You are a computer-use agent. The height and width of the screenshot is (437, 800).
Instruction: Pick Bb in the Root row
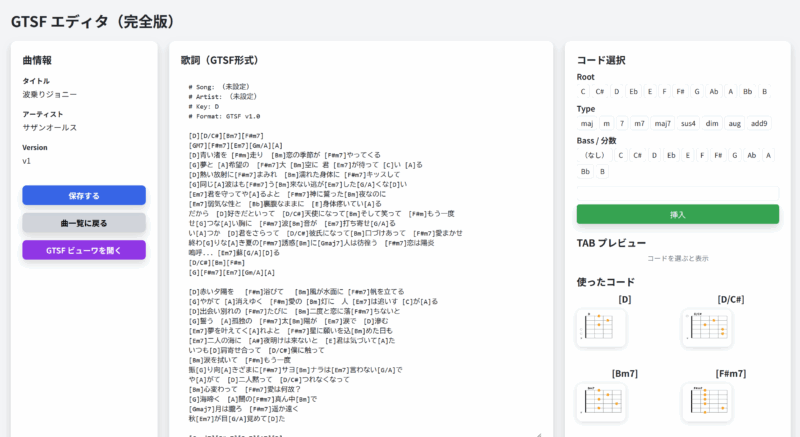pos(745,92)
